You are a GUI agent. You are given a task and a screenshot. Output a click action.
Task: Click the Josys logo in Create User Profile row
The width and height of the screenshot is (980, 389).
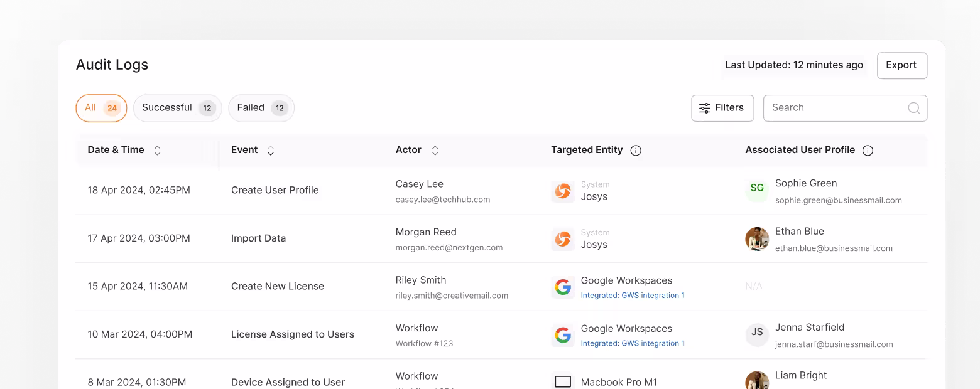(x=563, y=191)
